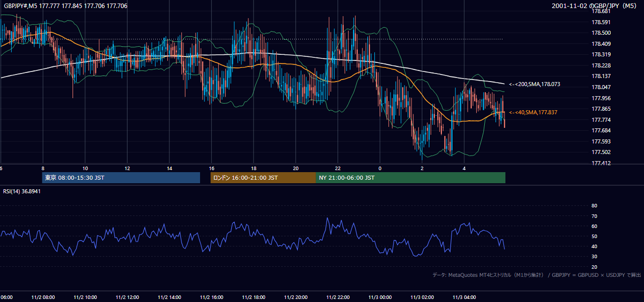The height and width of the screenshot is (302, 644).
Task: Click the RSI(14) 36.8941 indicator label
Action: coord(22,191)
